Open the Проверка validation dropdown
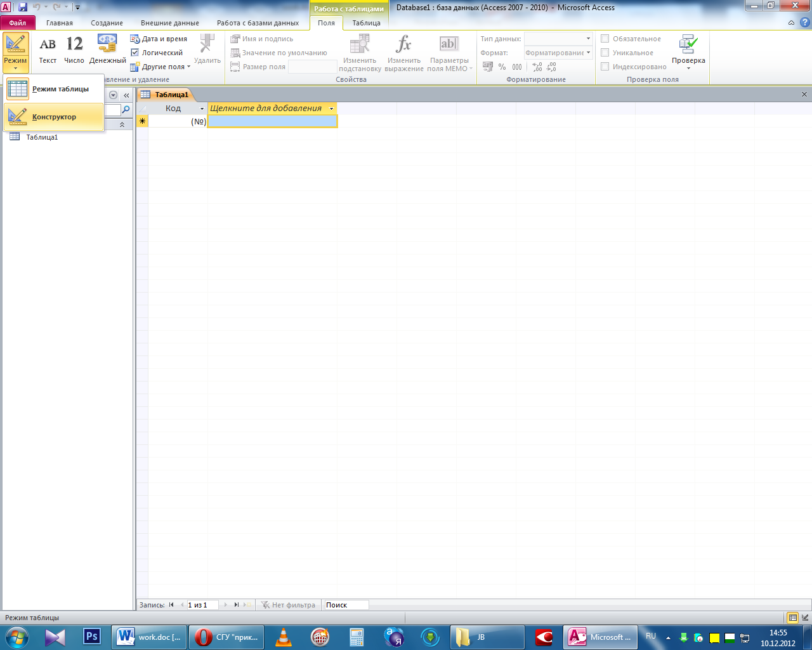 point(688,53)
